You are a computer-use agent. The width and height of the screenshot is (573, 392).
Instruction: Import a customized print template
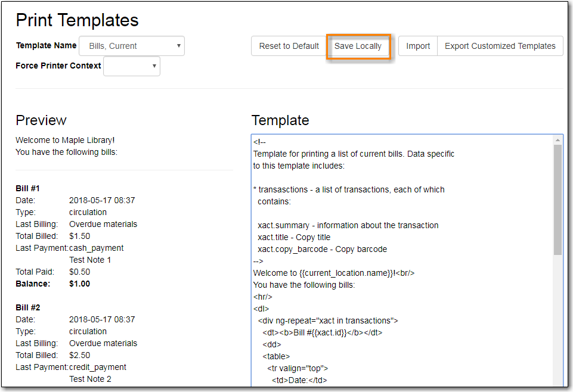coord(418,46)
